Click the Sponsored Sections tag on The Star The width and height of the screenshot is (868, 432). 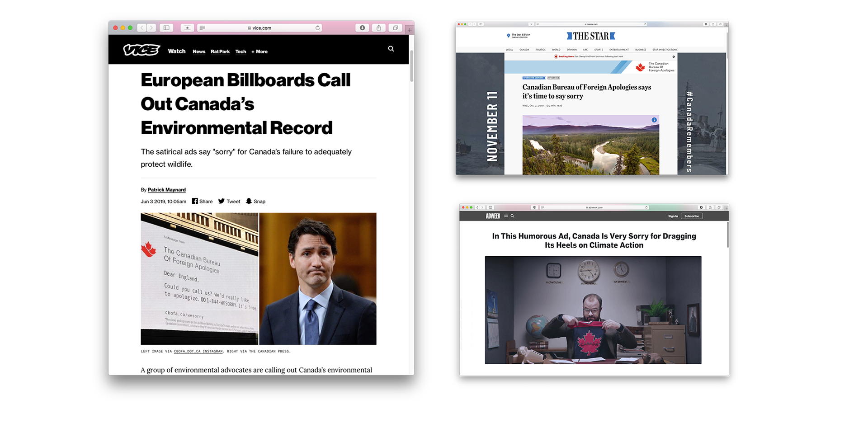click(x=533, y=78)
